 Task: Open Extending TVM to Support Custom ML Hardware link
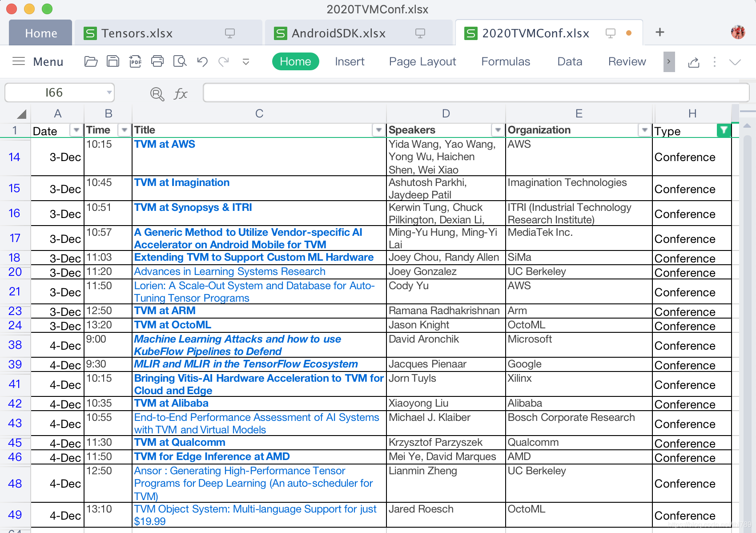click(254, 257)
